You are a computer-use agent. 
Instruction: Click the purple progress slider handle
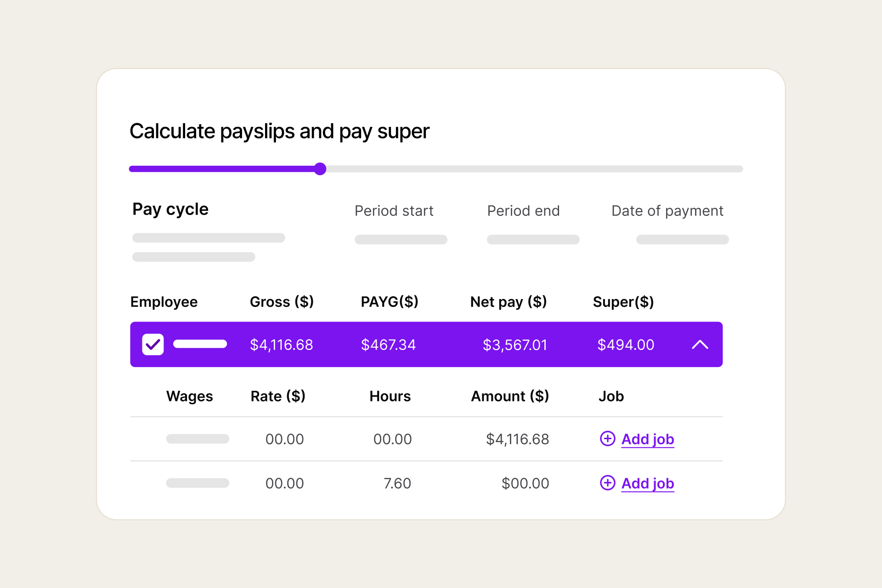tap(320, 169)
